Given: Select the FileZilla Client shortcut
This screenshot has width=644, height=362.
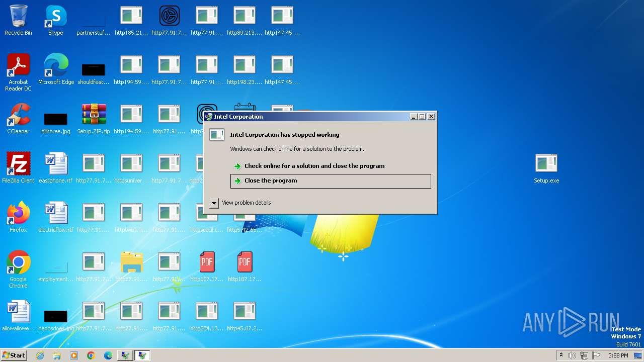Looking at the screenshot, I should (x=18, y=168).
